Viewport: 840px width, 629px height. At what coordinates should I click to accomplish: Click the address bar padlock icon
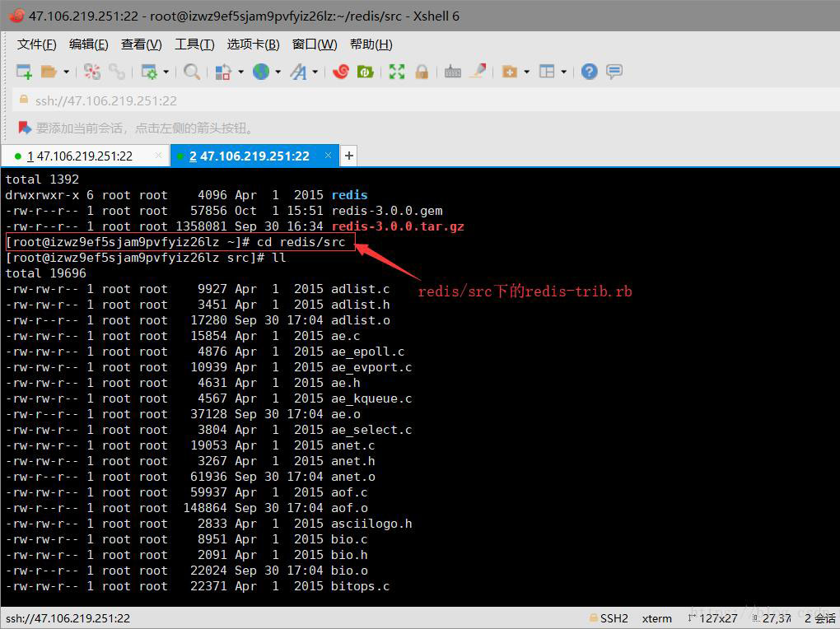tap(24, 100)
